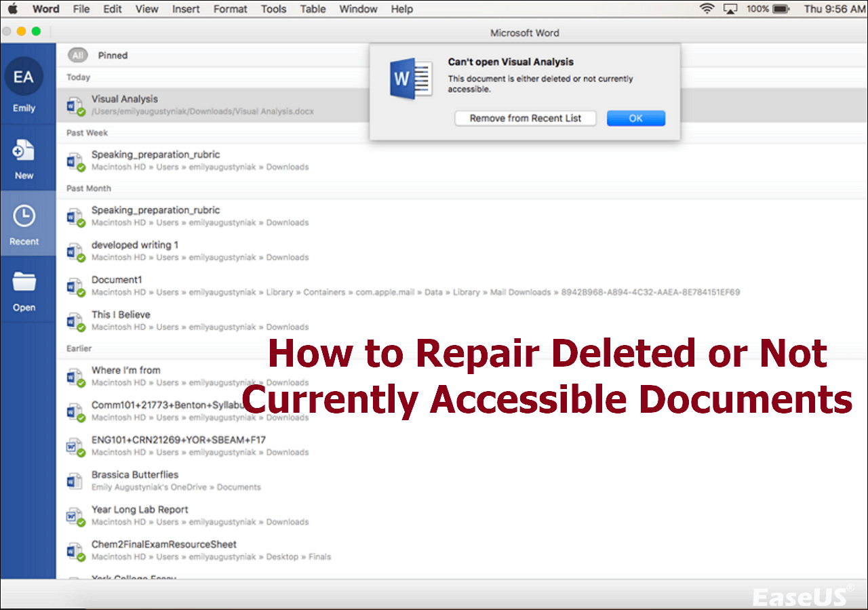868x610 pixels.
Task: Click Speaking_preparation_rubric file icon under Past Week
Action: coord(75,161)
